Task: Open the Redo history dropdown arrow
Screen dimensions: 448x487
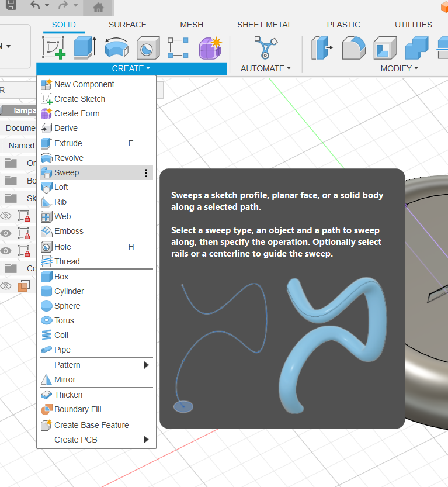Action: [x=76, y=5]
